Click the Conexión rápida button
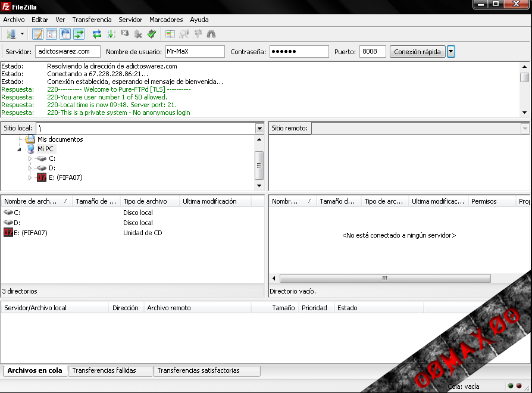This screenshot has width=532, height=393. click(417, 52)
